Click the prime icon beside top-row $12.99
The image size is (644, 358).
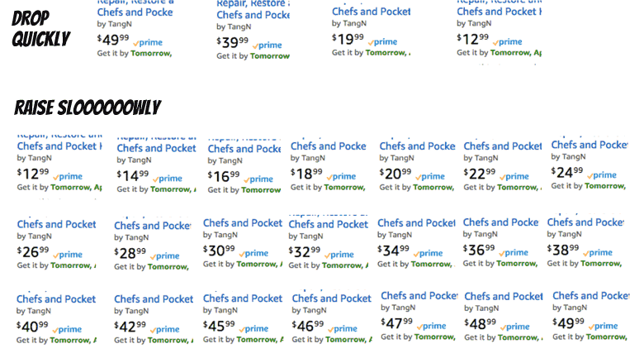(x=508, y=42)
